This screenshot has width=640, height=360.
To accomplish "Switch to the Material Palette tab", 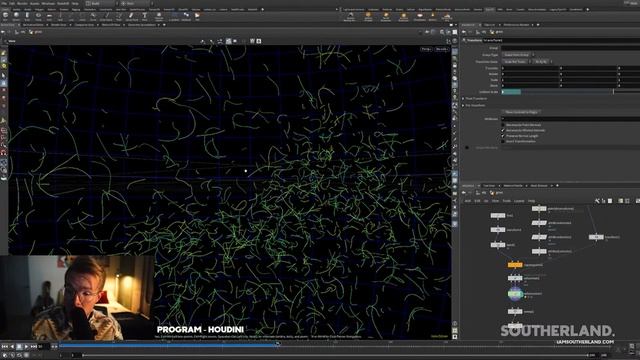I will click(513, 186).
